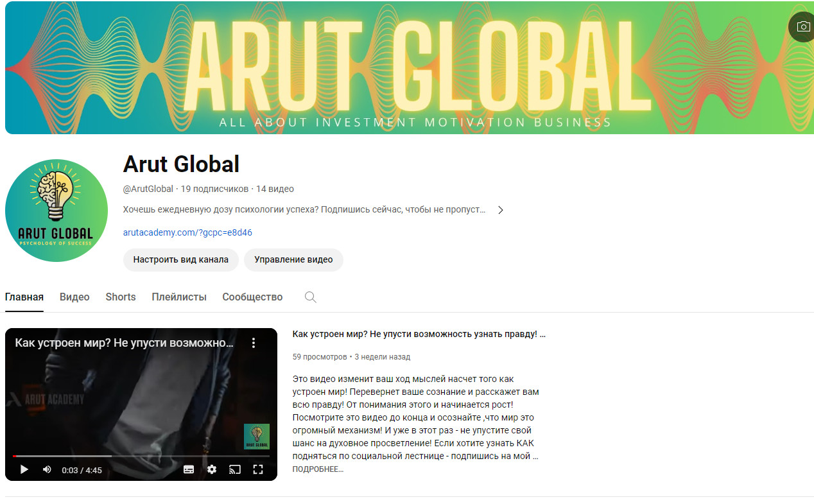
Task: Click the ARUT GLOBAL channel banner image
Action: point(410,67)
